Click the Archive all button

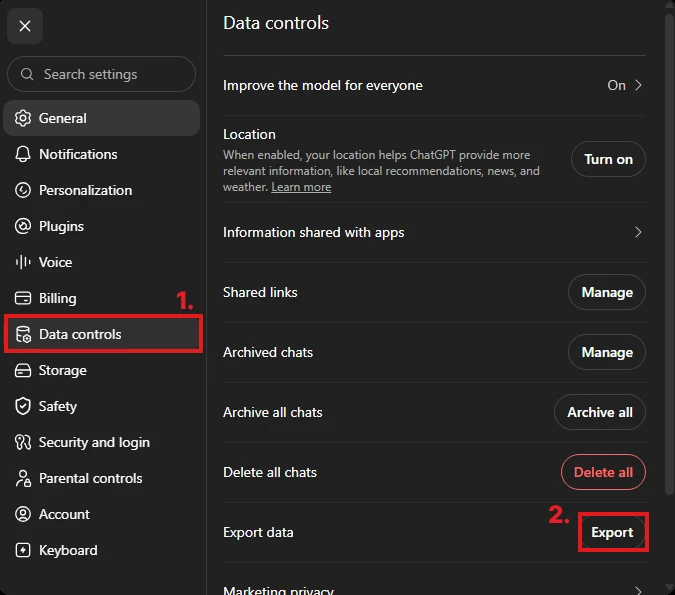coord(600,412)
